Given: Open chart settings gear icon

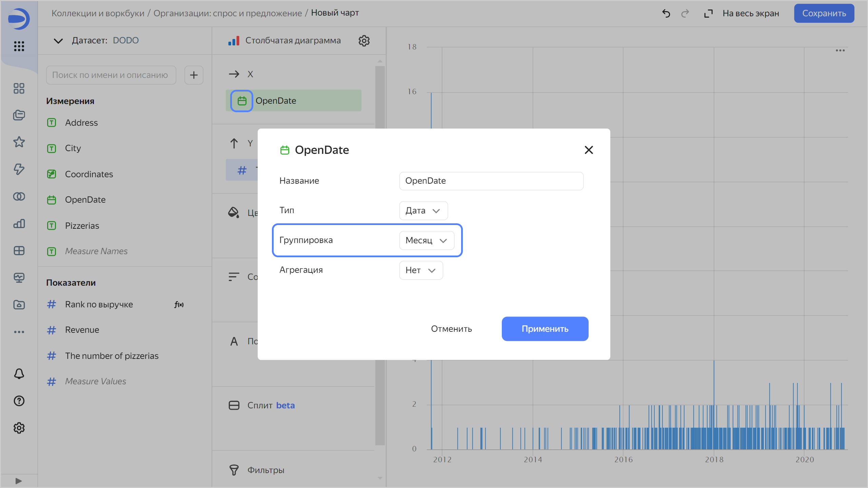Looking at the screenshot, I should (364, 41).
